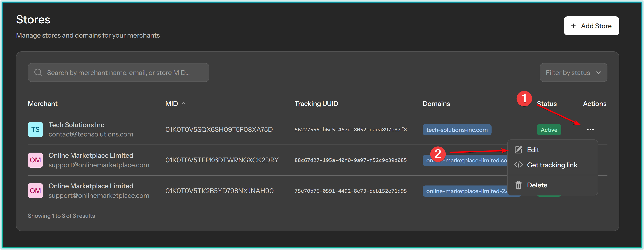Screen dimensions: 644x250
Task: Click the magnifier search icon
Action: [x=38, y=73]
